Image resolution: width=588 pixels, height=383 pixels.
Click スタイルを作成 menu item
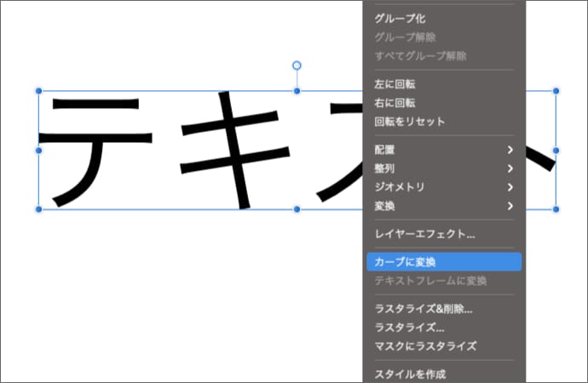[x=410, y=374]
